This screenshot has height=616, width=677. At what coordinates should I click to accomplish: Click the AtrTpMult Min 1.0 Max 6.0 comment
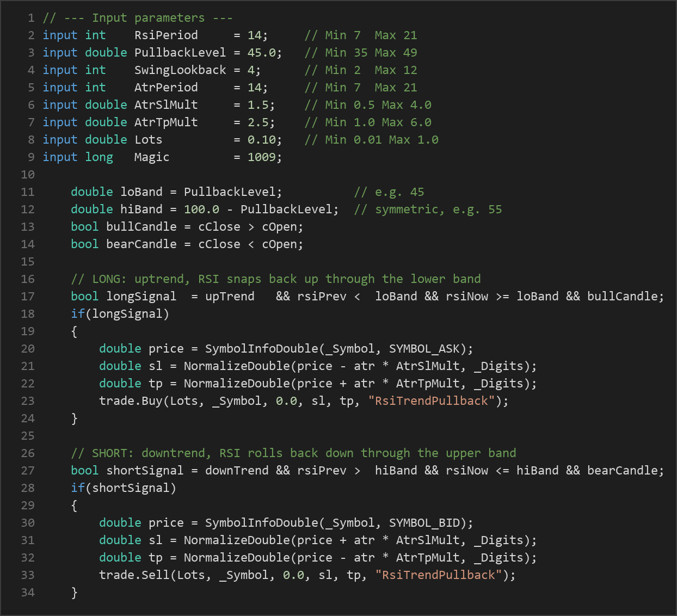pyautogui.click(x=368, y=122)
